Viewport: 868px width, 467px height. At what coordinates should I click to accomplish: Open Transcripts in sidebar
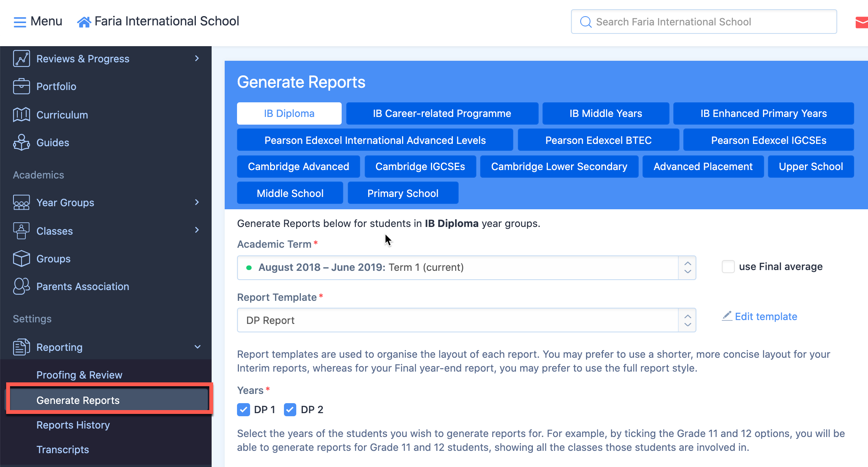pos(63,450)
